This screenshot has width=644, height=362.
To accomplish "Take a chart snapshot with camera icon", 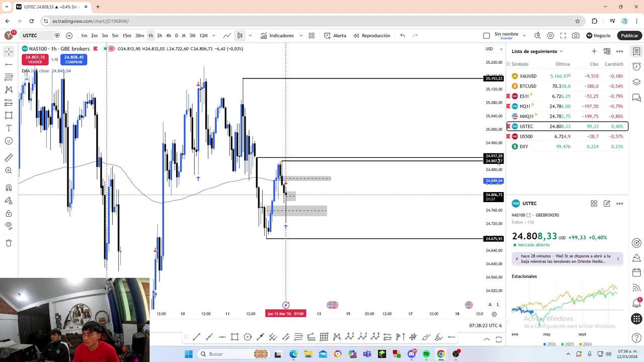I will tap(576, 36).
